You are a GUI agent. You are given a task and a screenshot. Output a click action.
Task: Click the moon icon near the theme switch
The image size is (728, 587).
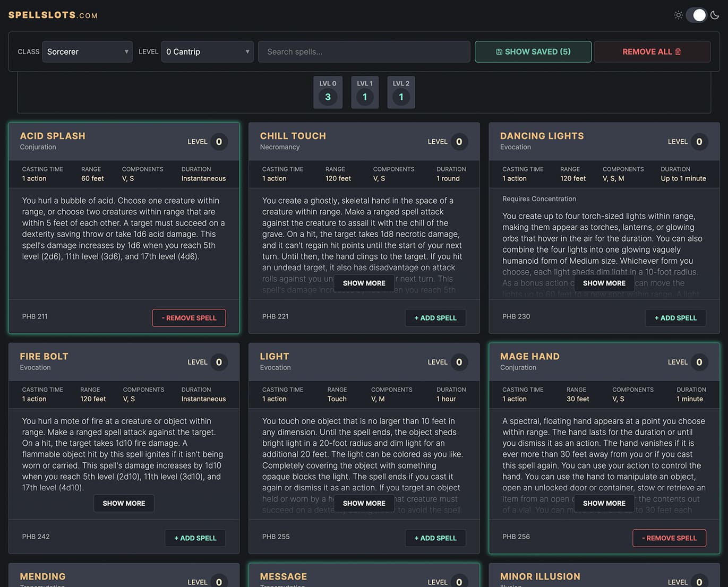coord(715,15)
